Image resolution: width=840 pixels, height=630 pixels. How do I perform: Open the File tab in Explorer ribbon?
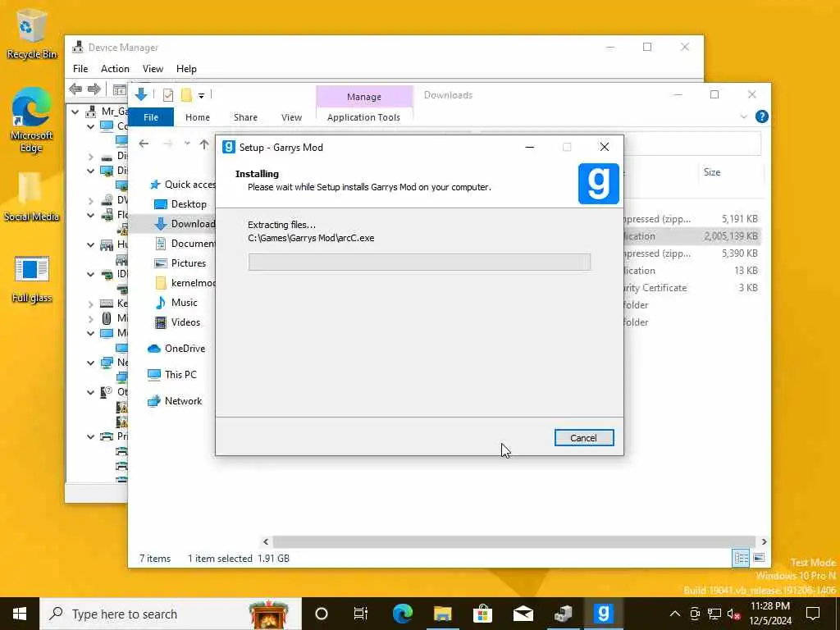tap(151, 116)
